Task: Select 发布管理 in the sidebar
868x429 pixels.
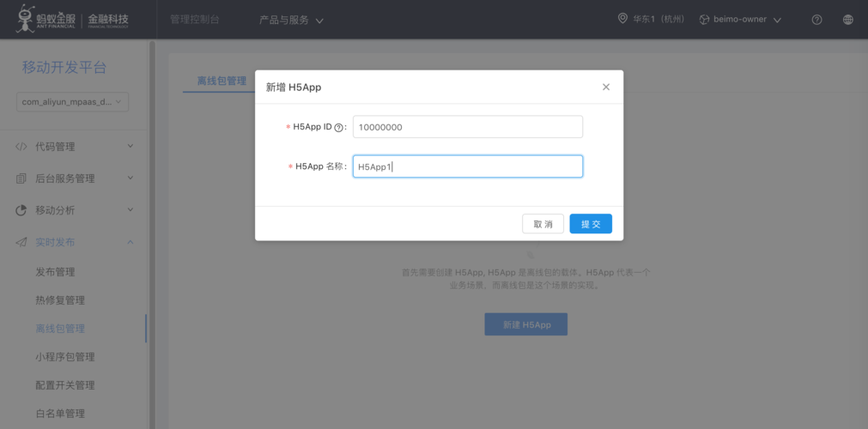Action: (x=55, y=272)
